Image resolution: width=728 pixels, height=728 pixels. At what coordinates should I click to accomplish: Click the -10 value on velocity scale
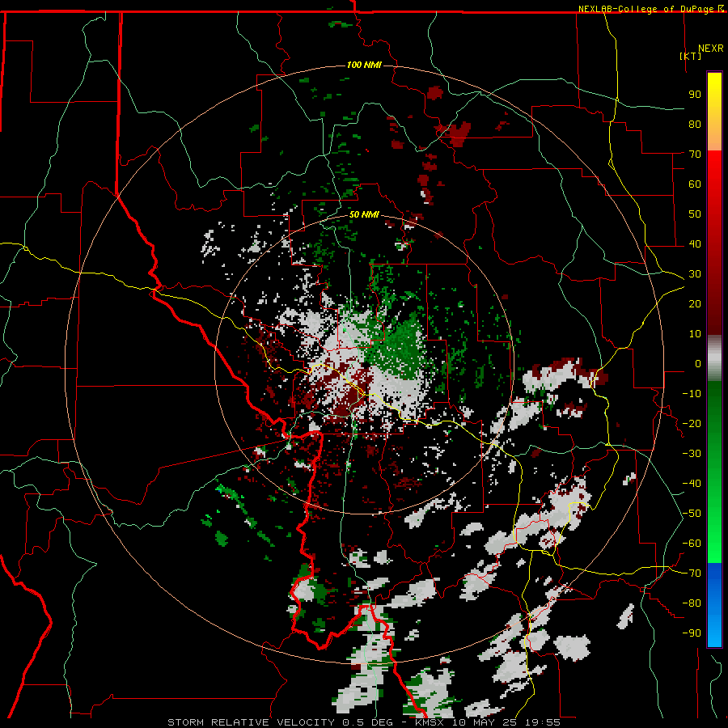[692, 394]
